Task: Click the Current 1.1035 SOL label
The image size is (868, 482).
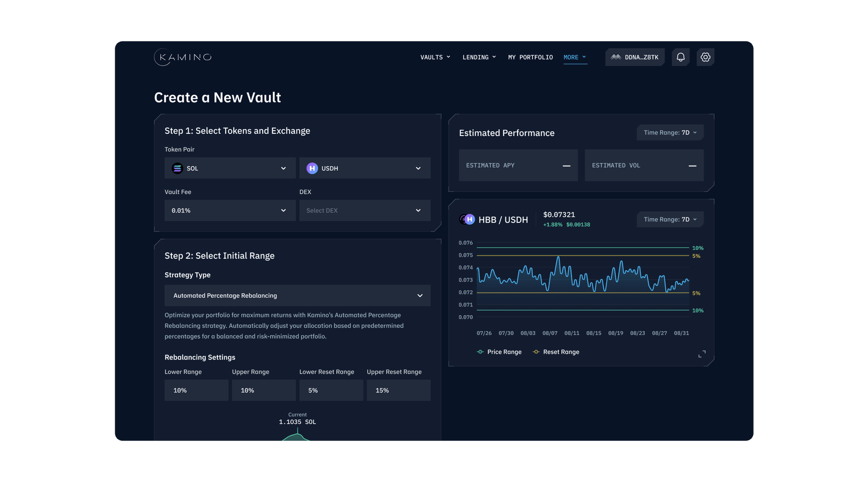Action: point(297,419)
